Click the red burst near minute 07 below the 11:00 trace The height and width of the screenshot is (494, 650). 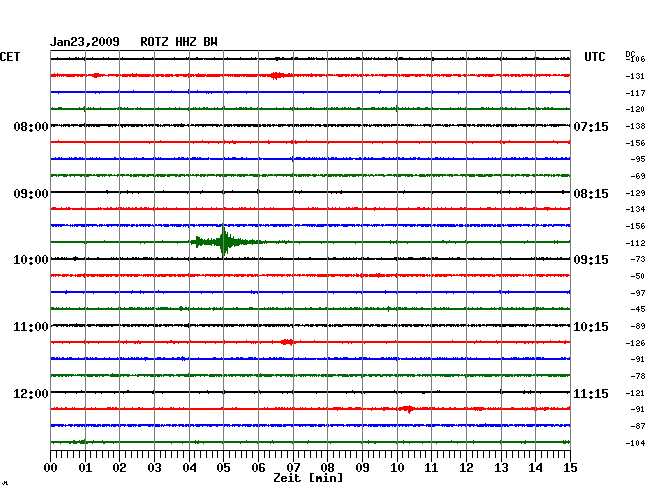click(287, 342)
